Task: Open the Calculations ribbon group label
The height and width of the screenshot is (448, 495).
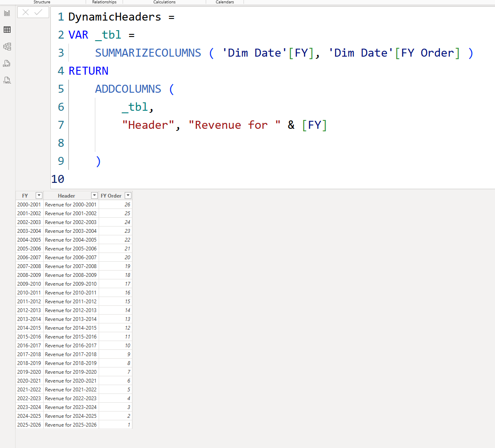Action: (x=165, y=2)
